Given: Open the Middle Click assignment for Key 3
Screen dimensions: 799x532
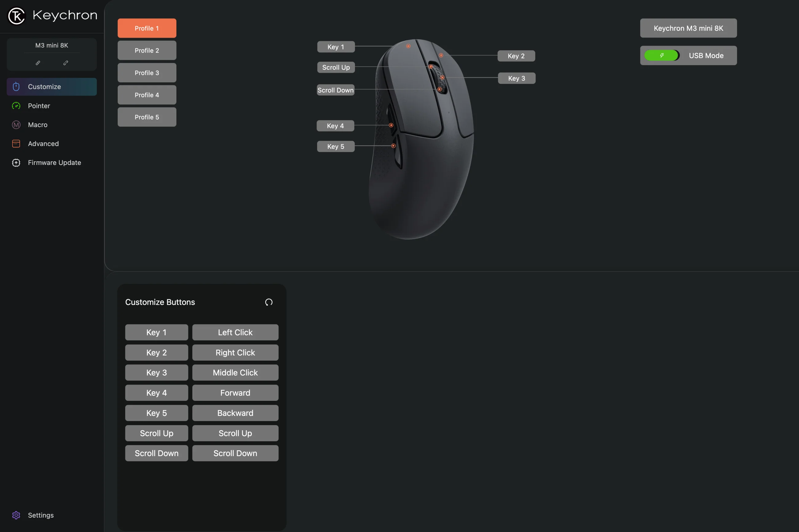Looking at the screenshot, I should (x=235, y=373).
